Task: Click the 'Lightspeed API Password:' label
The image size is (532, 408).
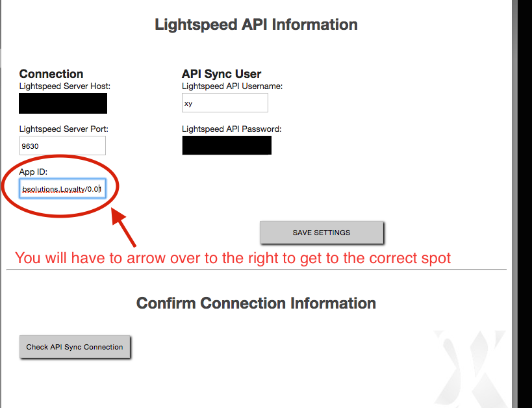Action: pos(232,129)
